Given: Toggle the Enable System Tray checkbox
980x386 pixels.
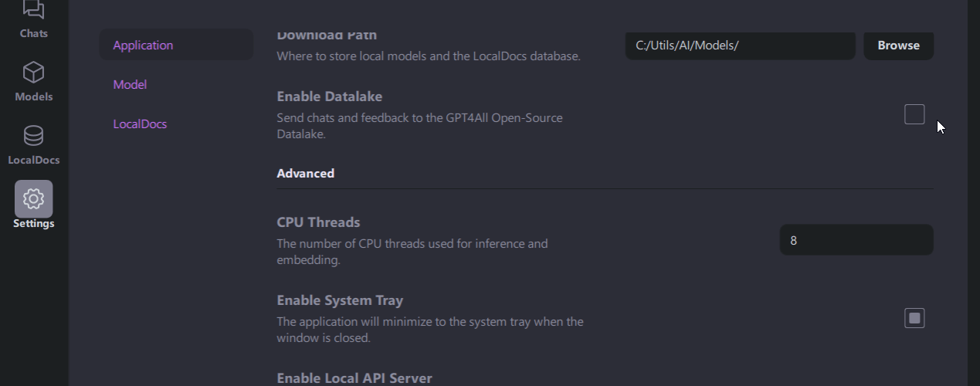Looking at the screenshot, I should [x=914, y=318].
